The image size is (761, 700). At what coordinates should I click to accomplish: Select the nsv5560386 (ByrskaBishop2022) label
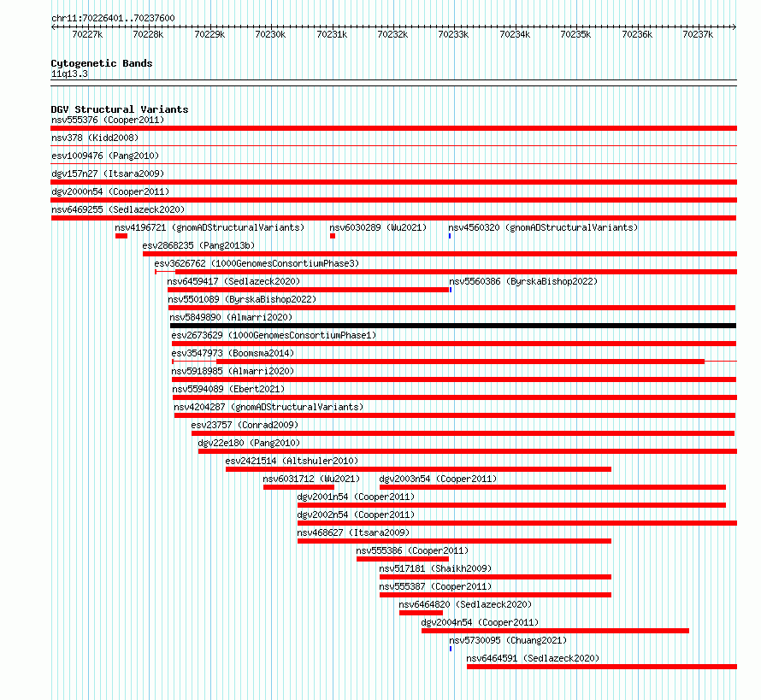coord(523,281)
